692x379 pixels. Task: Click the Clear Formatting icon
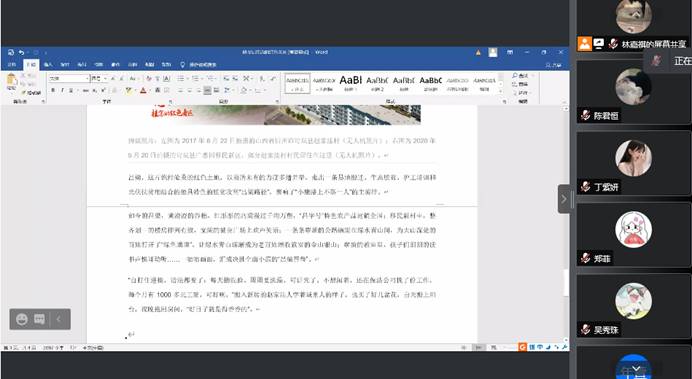tap(149, 79)
